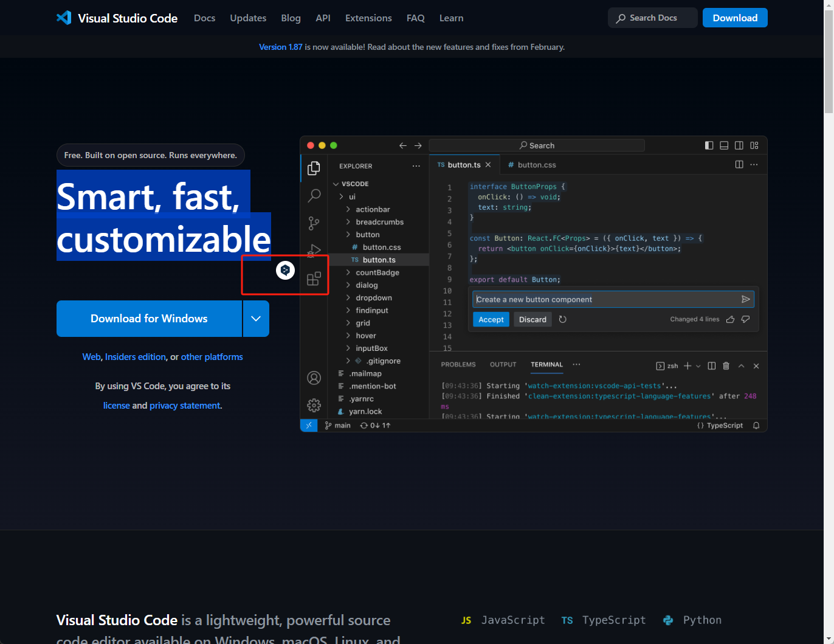Go to the Extensions nav item
This screenshot has height=644, width=834.
pos(368,18)
